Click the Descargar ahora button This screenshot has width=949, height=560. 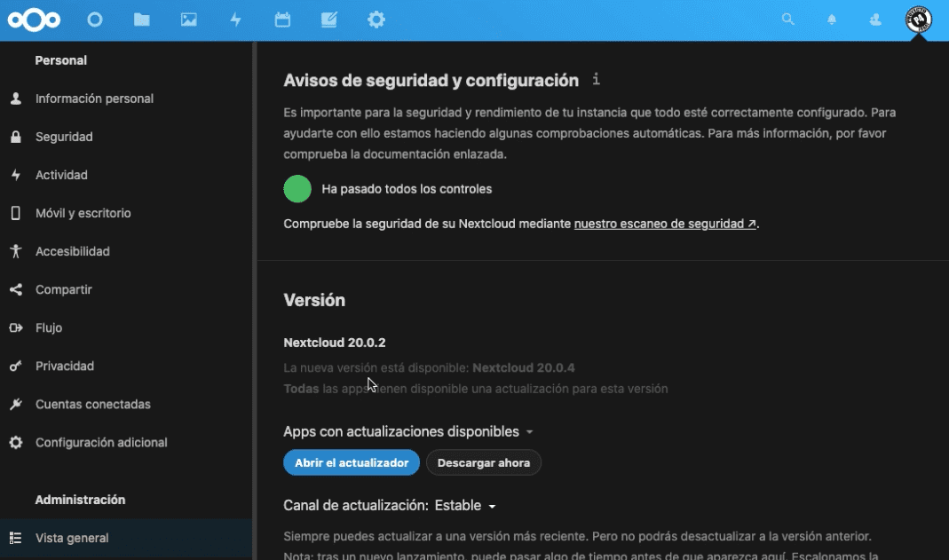[x=484, y=461]
